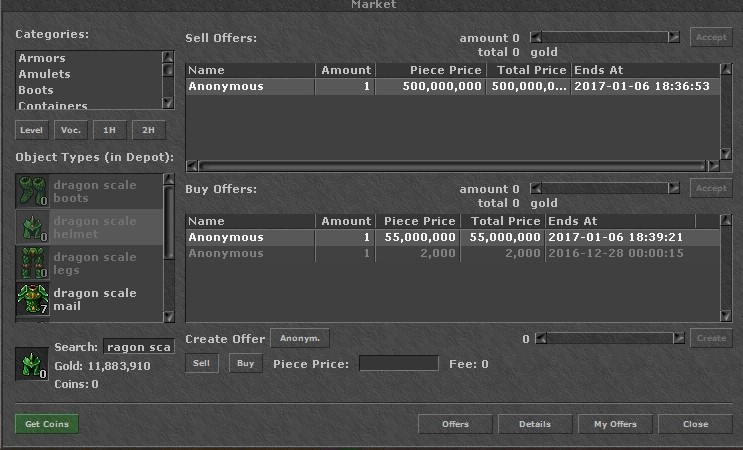Sort buy offers by Ends At column
Image resolution: width=743 pixels, height=450 pixels.
tap(631, 221)
